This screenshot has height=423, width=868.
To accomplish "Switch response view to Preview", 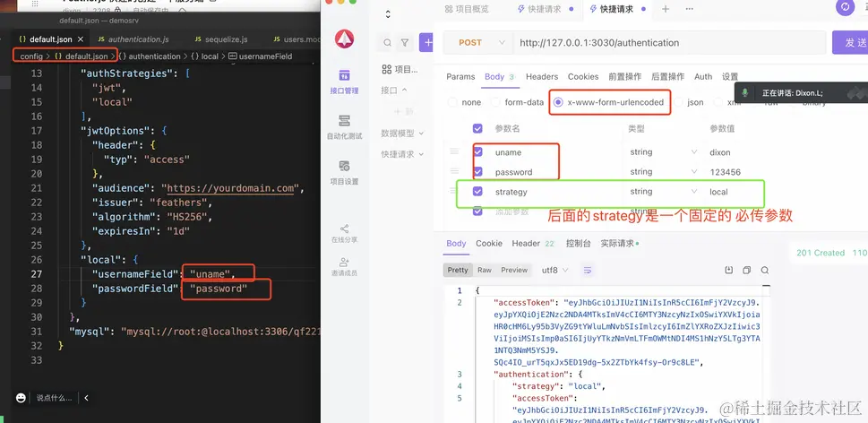I will 514,270.
